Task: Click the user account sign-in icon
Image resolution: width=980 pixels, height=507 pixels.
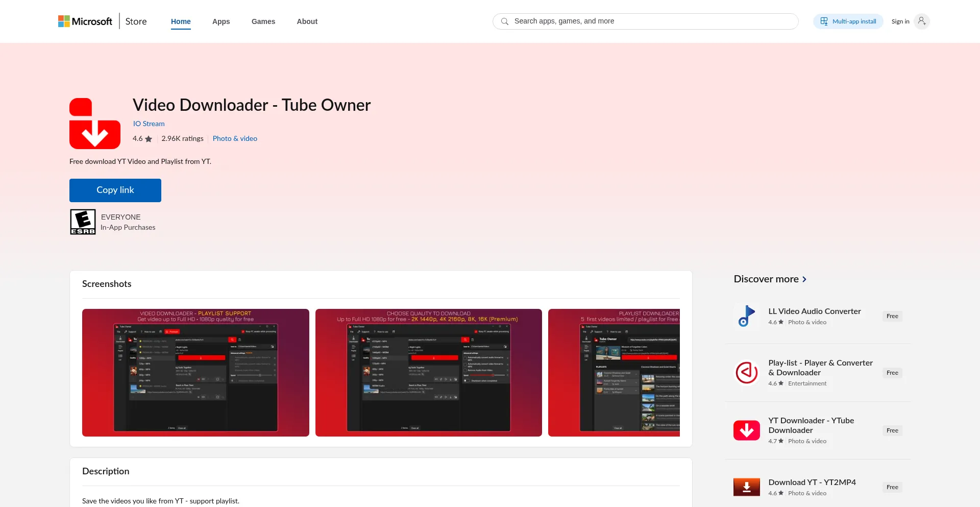Action: point(921,21)
